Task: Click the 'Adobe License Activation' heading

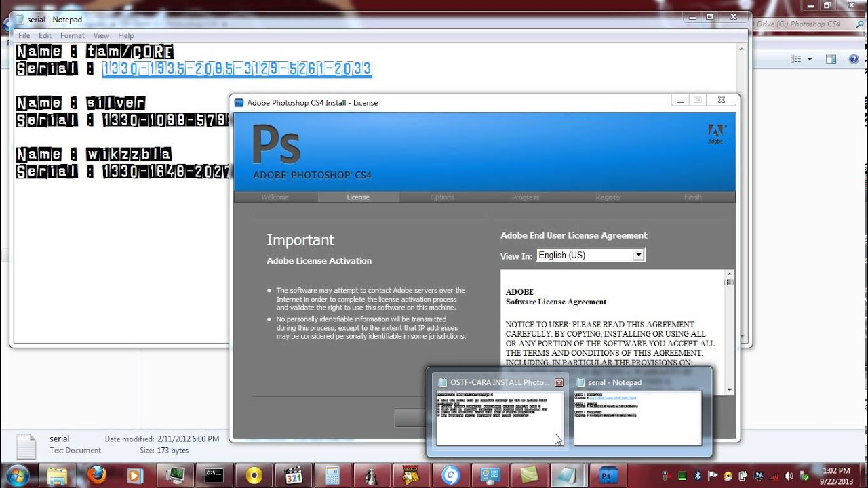Action: click(x=319, y=260)
